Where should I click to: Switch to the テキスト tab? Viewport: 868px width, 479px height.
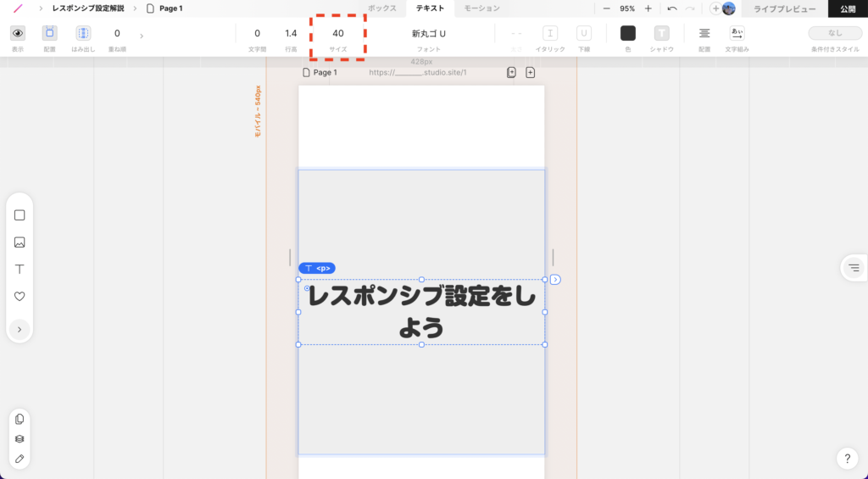(430, 8)
